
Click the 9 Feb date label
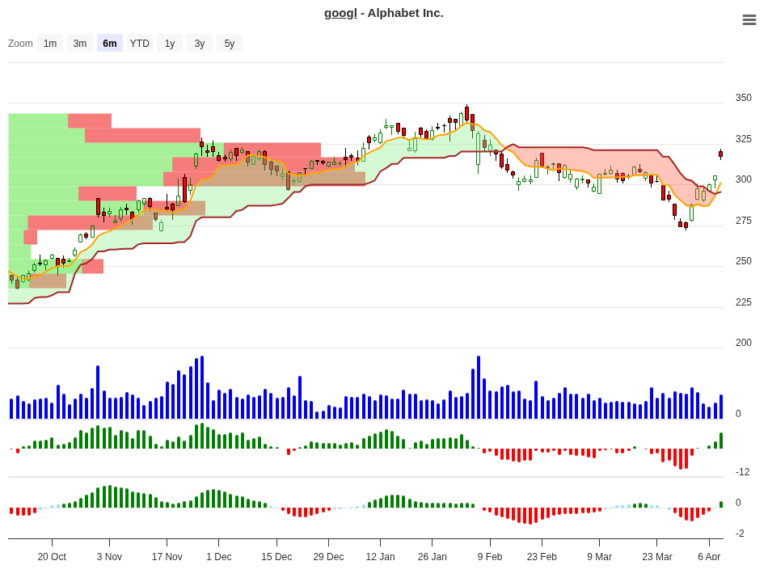[490, 557]
